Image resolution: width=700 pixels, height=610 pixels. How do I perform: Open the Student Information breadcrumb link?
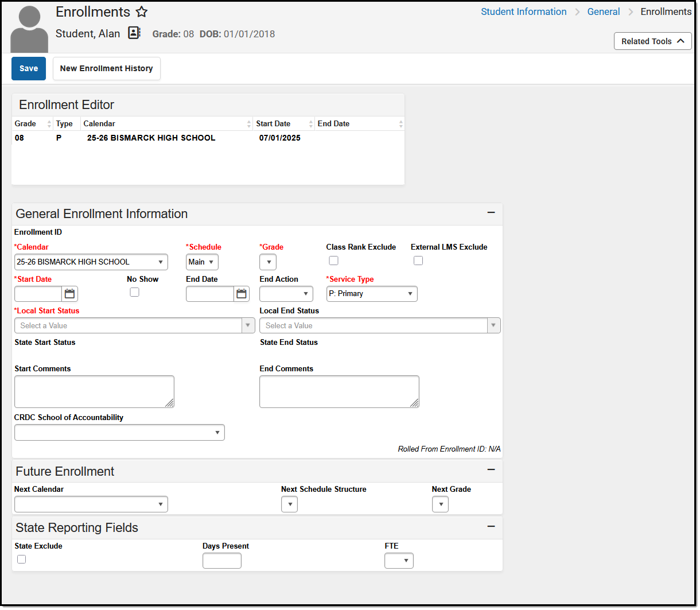[x=523, y=11]
